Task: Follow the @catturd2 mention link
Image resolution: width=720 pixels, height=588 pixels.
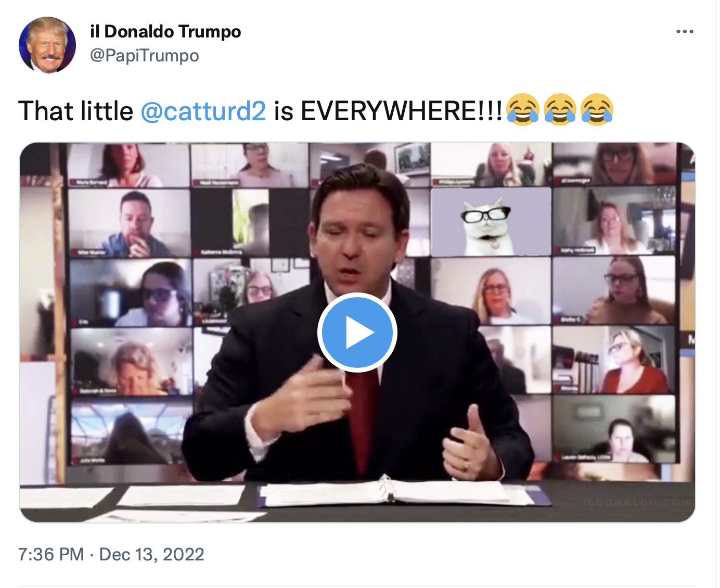Action: [x=203, y=111]
